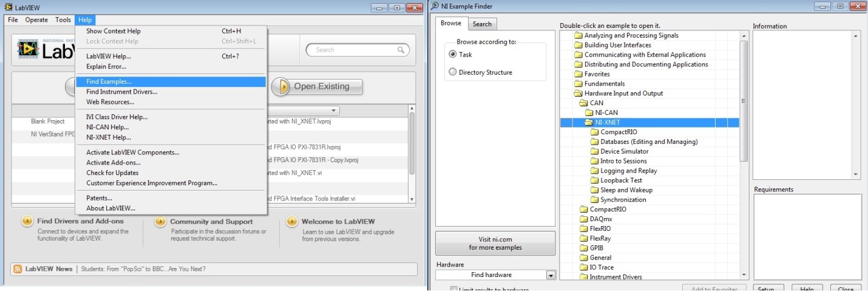Click Logging and Replay folder icon
Screen dimensions: 868x291
594,171
